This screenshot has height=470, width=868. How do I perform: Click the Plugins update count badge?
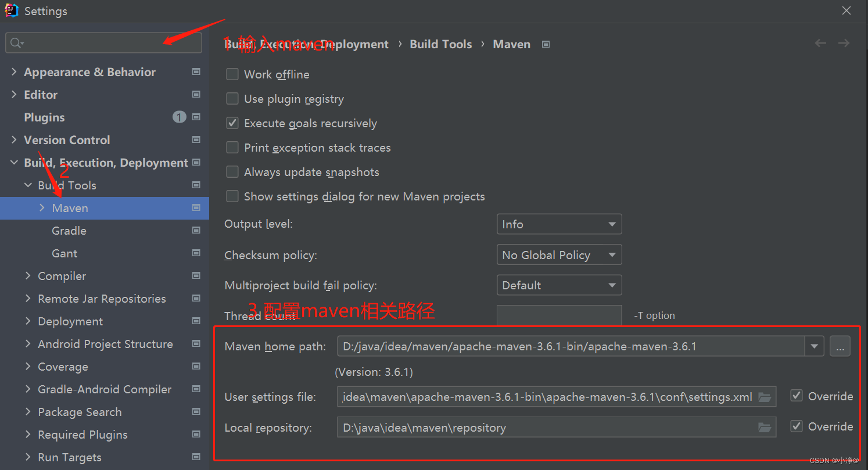[180, 117]
